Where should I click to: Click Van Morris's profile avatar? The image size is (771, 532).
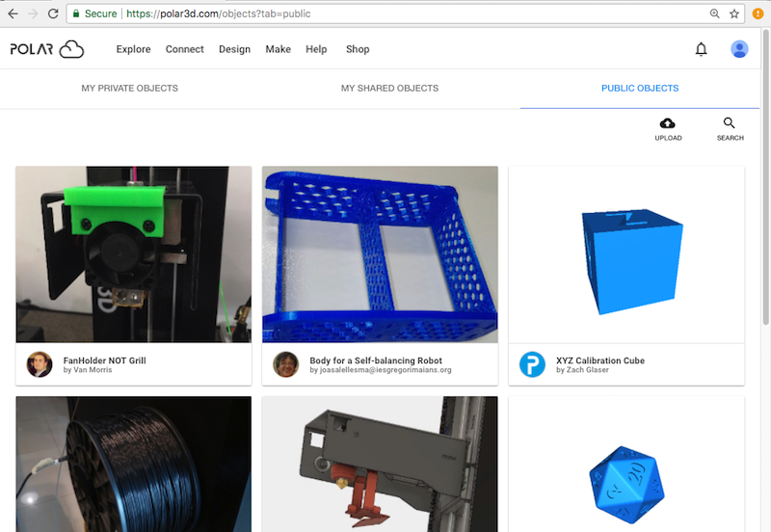click(x=40, y=364)
